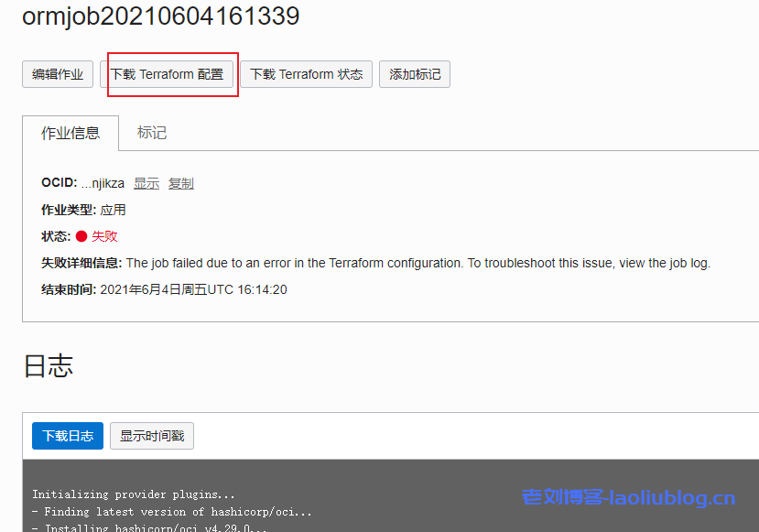Click the "Initializing provider plugins" log line
The image size is (759, 532).
click(134, 494)
